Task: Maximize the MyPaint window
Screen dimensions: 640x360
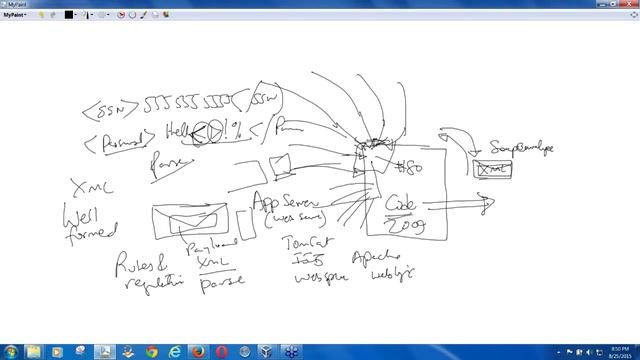Action: pyautogui.click(x=613, y=4)
